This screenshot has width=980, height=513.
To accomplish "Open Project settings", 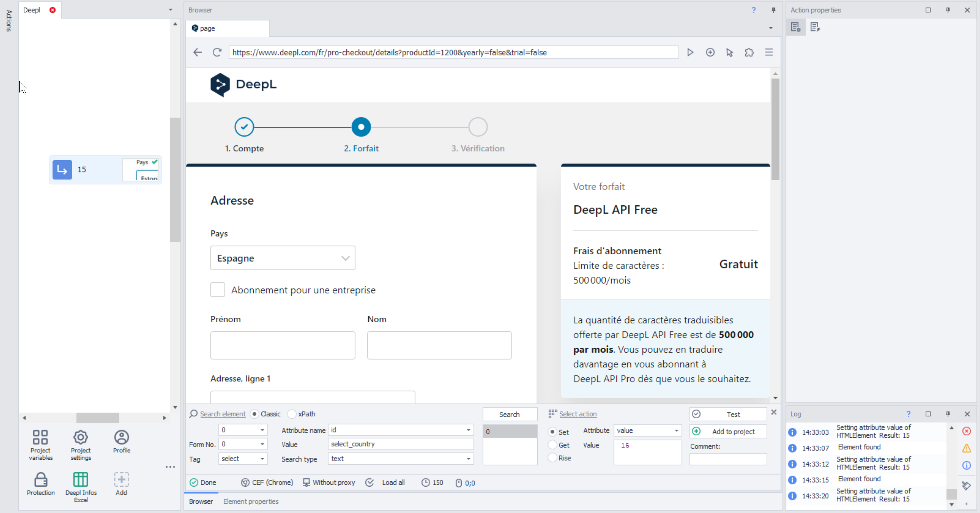I will (81, 445).
